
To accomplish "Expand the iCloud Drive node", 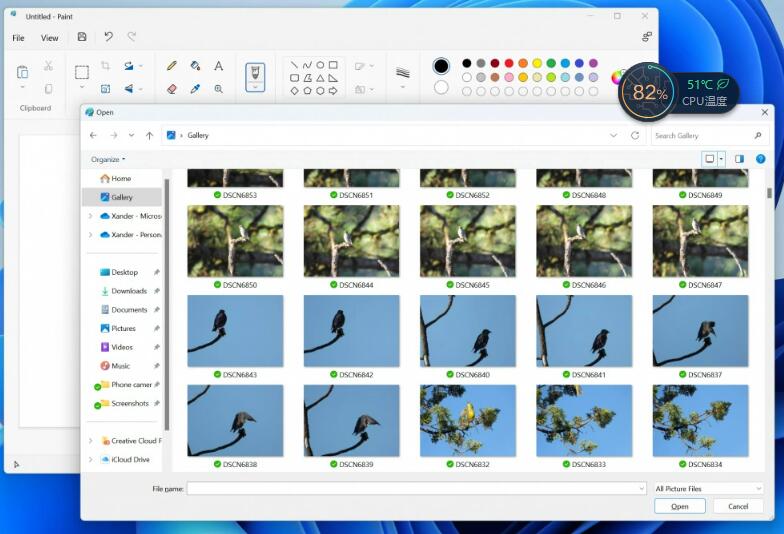I will [x=90, y=460].
